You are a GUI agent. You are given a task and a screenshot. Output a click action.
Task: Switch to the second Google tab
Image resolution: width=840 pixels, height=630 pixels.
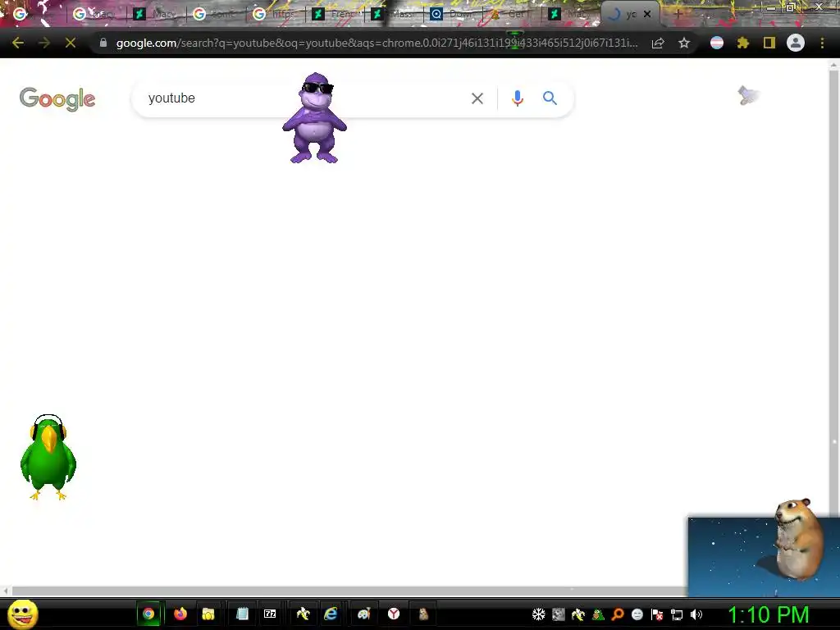click(x=95, y=14)
